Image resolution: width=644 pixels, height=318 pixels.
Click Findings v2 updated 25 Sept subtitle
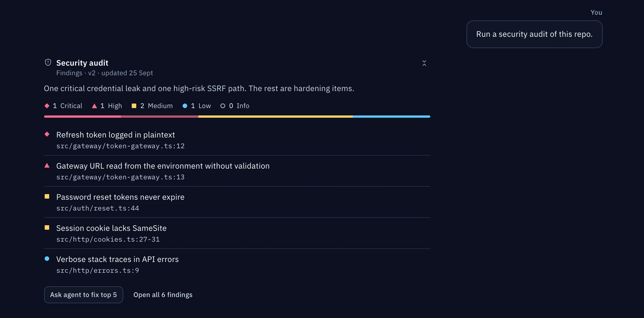tap(105, 73)
